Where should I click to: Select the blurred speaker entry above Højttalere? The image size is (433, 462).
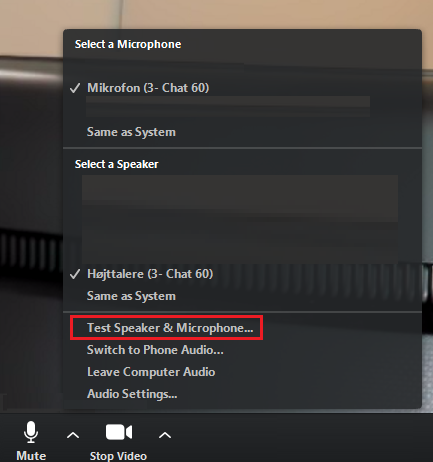tap(240, 218)
